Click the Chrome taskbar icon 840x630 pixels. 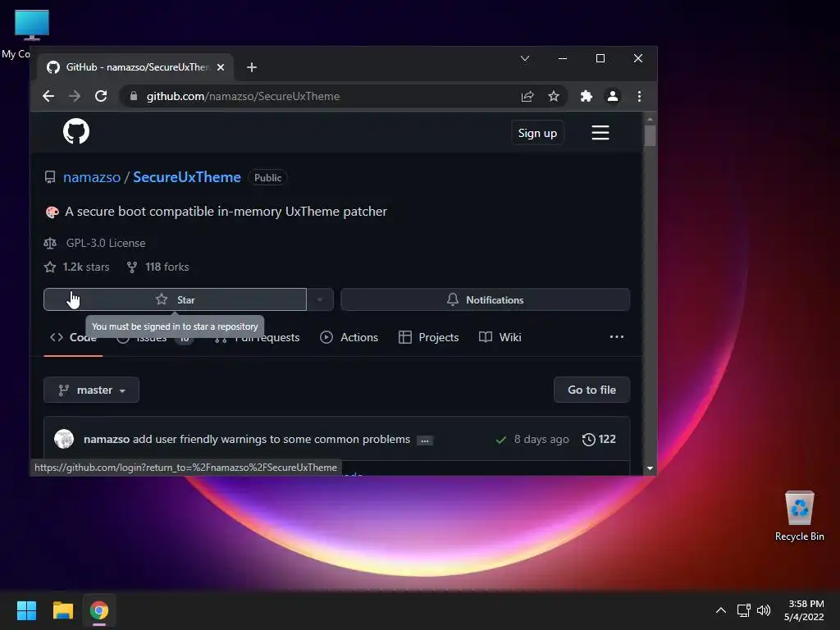click(x=99, y=610)
